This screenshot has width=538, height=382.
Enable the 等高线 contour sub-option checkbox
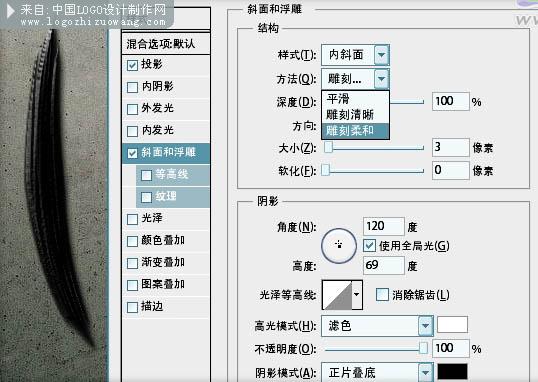(x=147, y=175)
